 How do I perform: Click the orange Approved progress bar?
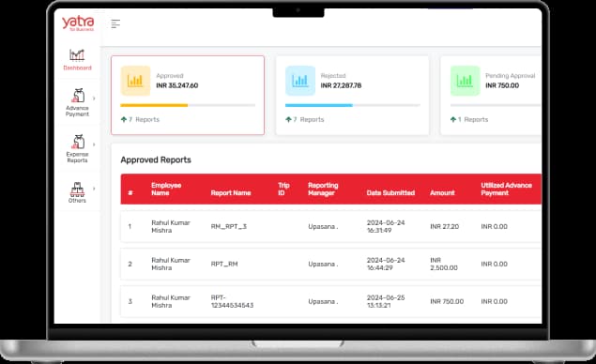[188, 105]
